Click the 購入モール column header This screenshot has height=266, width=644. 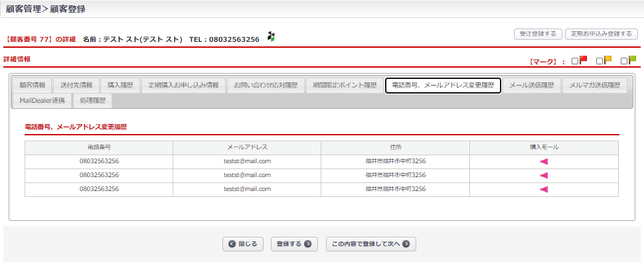(x=544, y=147)
